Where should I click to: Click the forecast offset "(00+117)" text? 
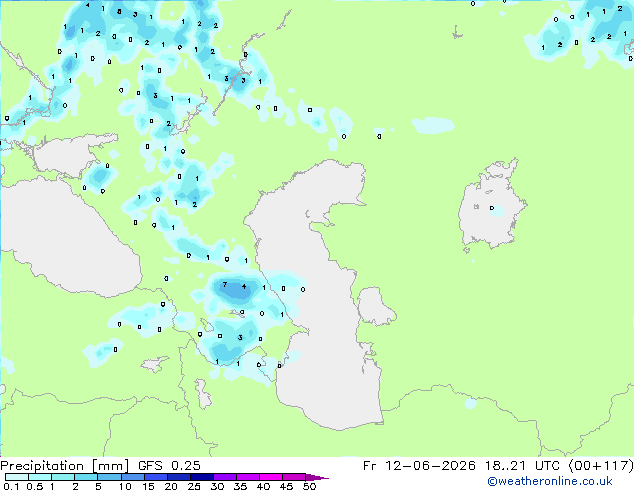[601, 466]
